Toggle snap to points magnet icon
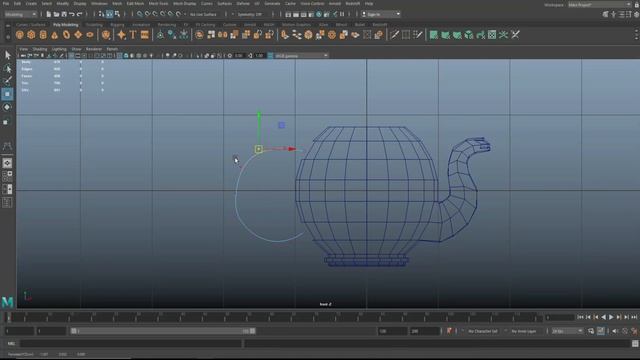The height and width of the screenshot is (360, 640). 155,14
